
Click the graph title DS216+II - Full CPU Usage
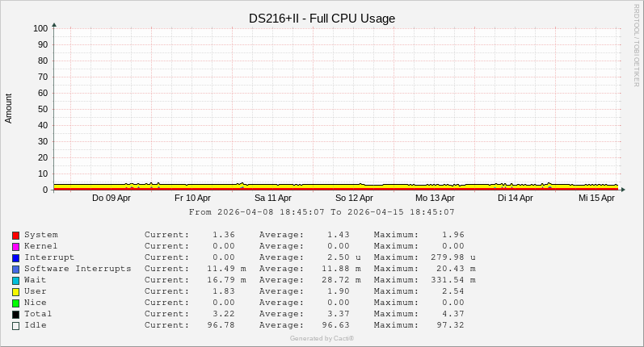(x=322, y=19)
